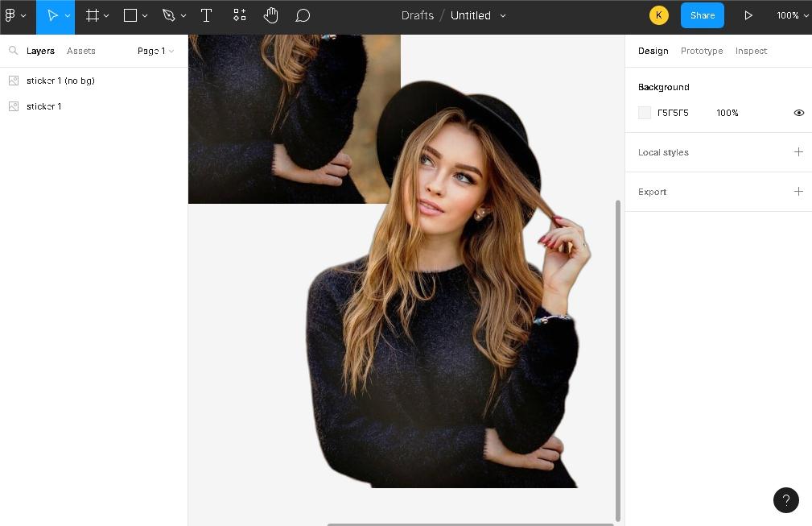Select the Pen tool
Viewport: 812px width, 526px height.
(168, 15)
